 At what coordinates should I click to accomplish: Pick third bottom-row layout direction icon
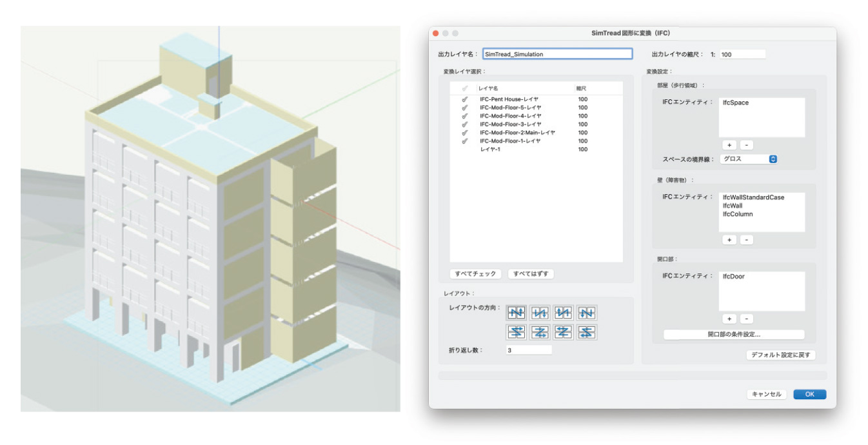point(563,333)
